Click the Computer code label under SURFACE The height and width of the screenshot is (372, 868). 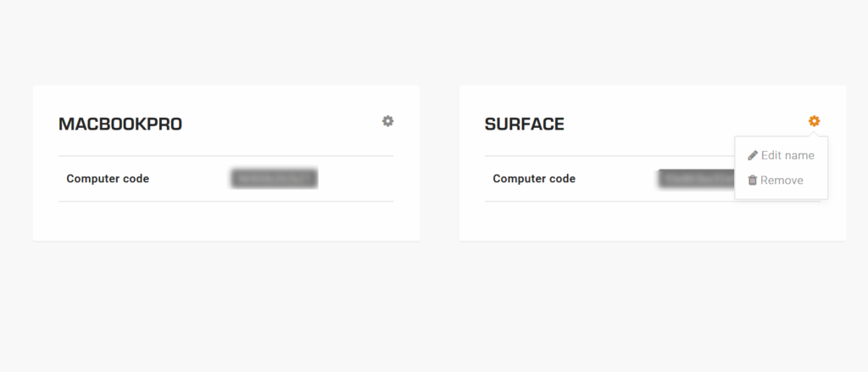(534, 179)
